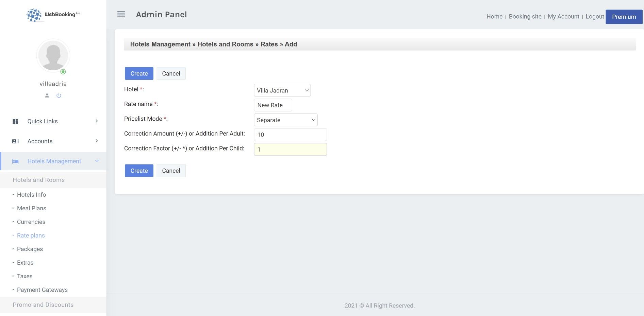Open Rate plans in the sidebar
The height and width of the screenshot is (316, 644).
(x=31, y=235)
